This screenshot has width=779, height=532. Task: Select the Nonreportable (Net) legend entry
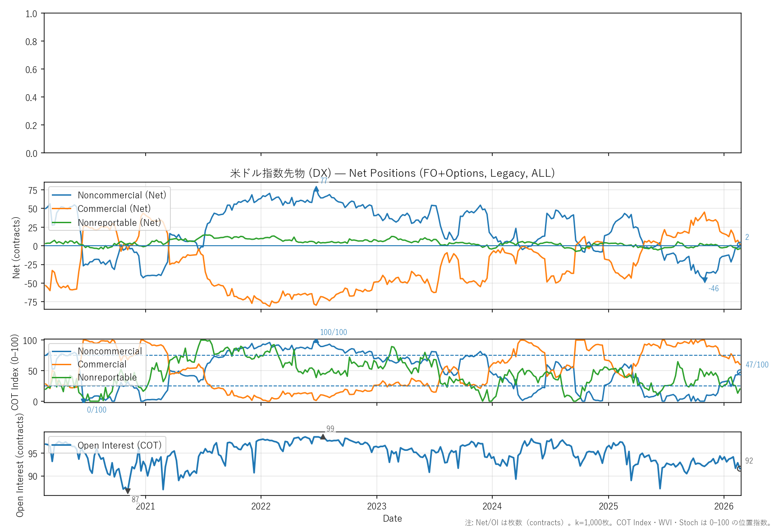119,223
